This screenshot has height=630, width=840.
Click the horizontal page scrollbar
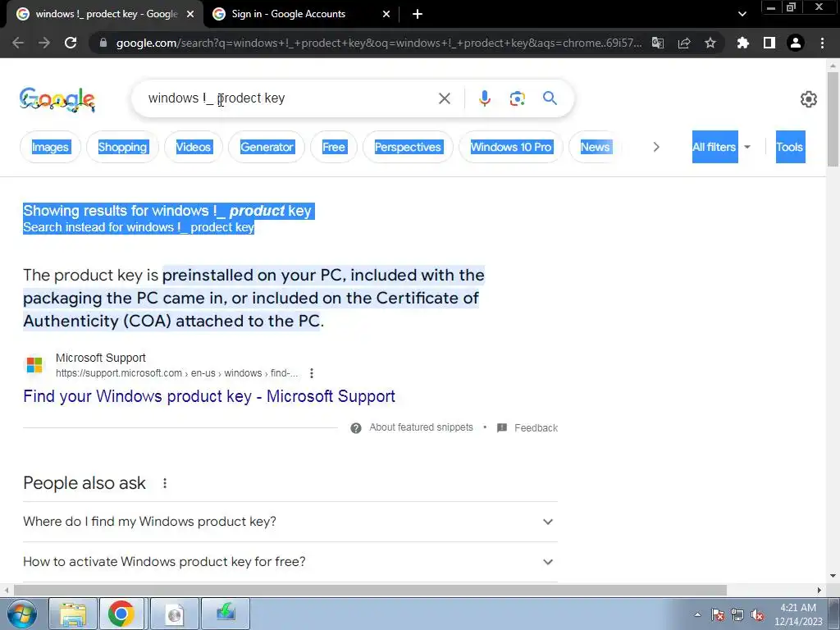(370, 590)
